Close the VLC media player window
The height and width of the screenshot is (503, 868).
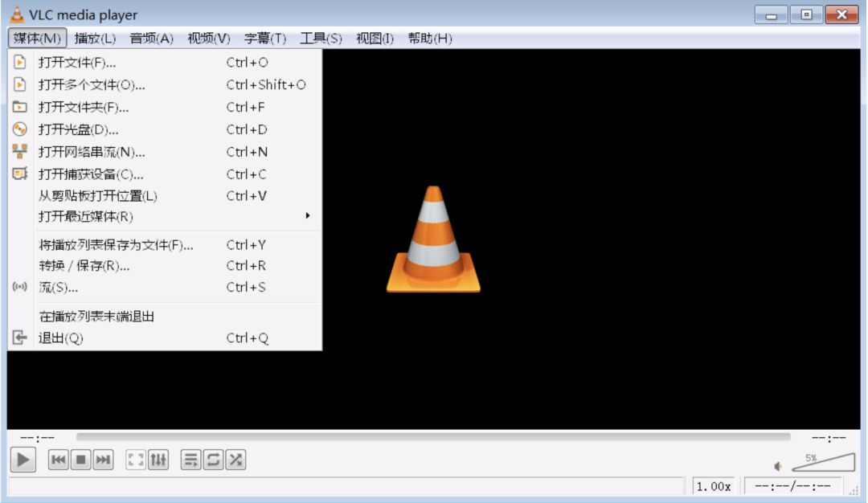tap(841, 15)
